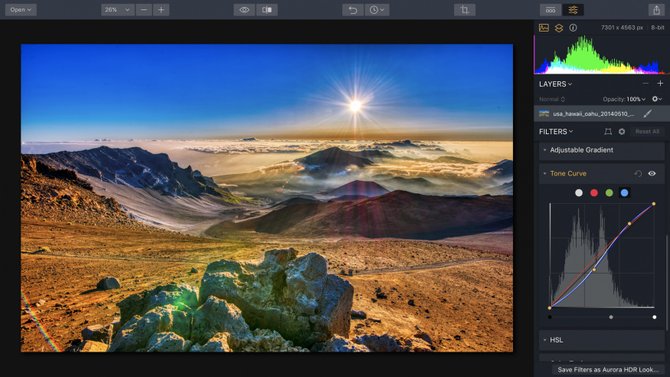Select the crop tool icon
This screenshot has height=377, width=670.
coord(465,10)
